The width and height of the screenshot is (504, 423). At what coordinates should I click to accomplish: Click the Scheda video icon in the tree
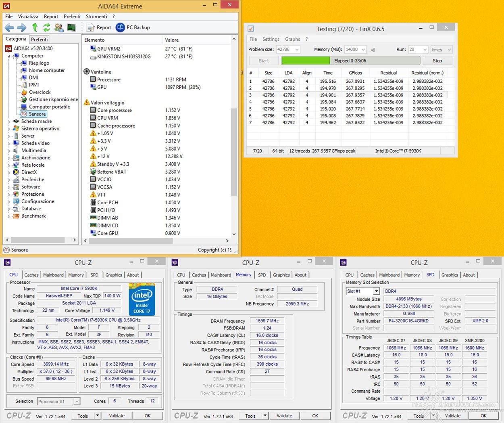(x=17, y=143)
